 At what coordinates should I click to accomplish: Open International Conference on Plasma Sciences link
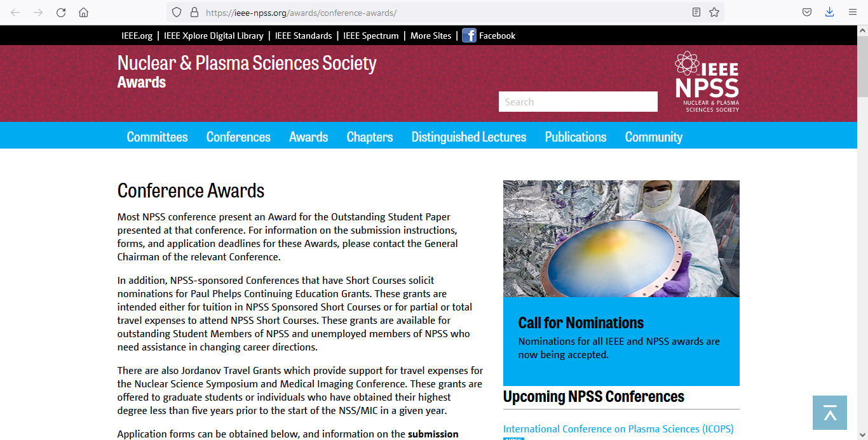(618, 429)
